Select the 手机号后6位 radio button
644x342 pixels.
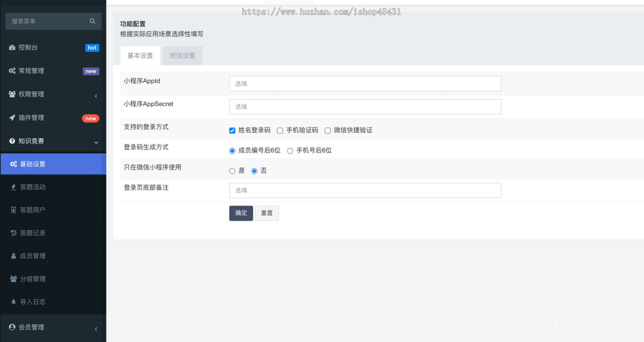pos(290,151)
